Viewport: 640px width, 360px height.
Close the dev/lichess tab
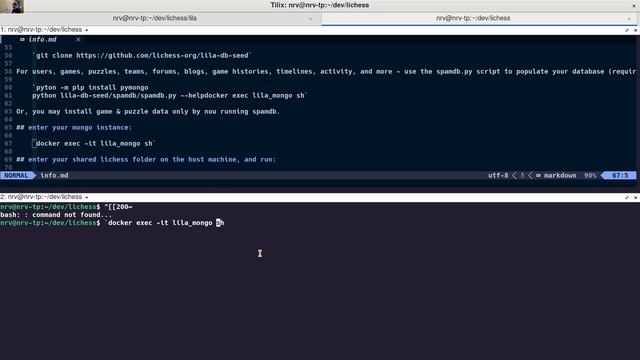pyautogui.click(x=629, y=19)
